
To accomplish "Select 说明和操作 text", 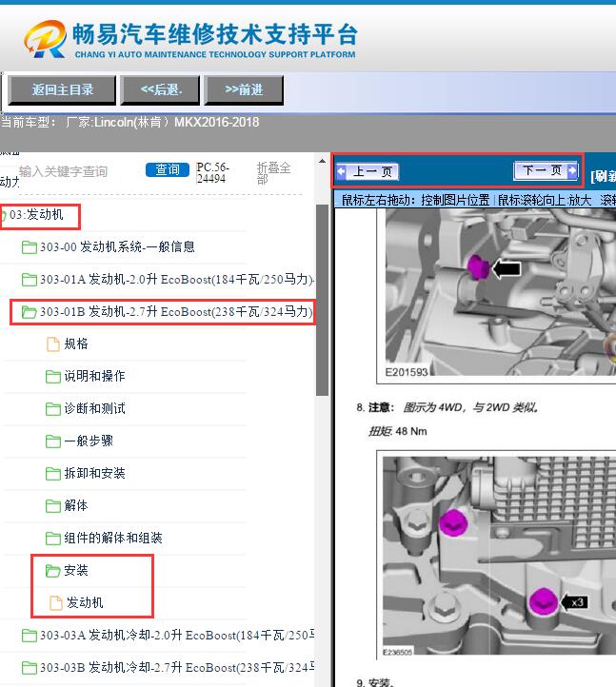I will point(94,376).
